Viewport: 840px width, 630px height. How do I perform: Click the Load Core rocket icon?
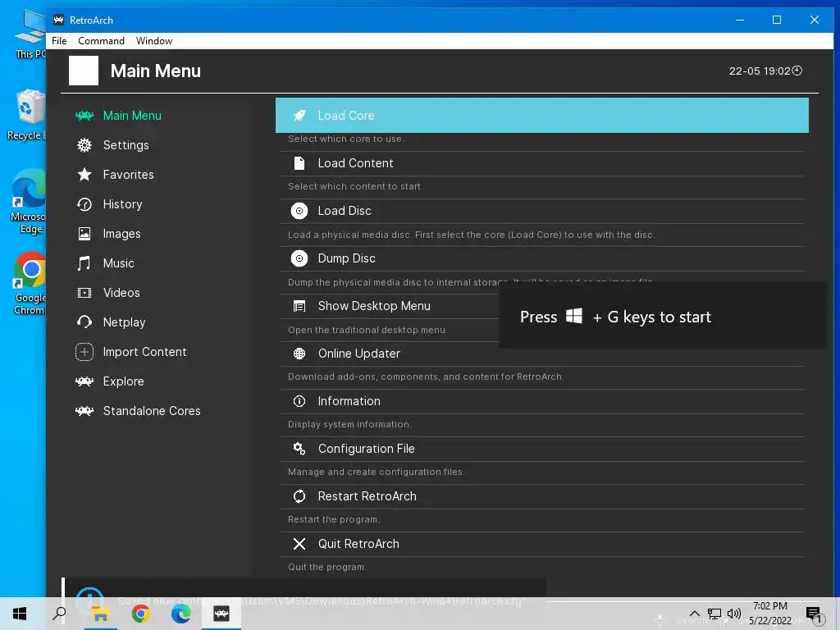(x=299, y=115)
